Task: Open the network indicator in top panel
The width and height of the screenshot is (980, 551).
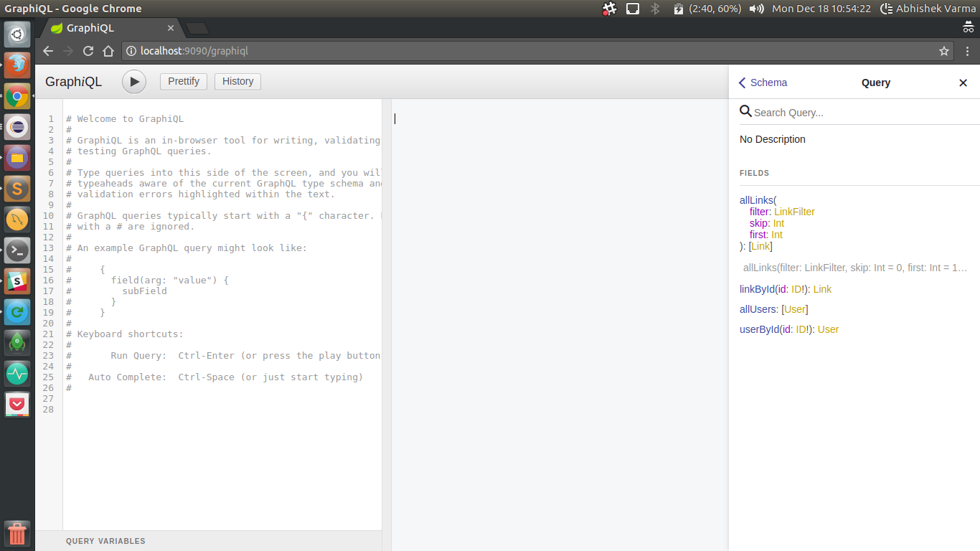Action: [x=632, y=9]
